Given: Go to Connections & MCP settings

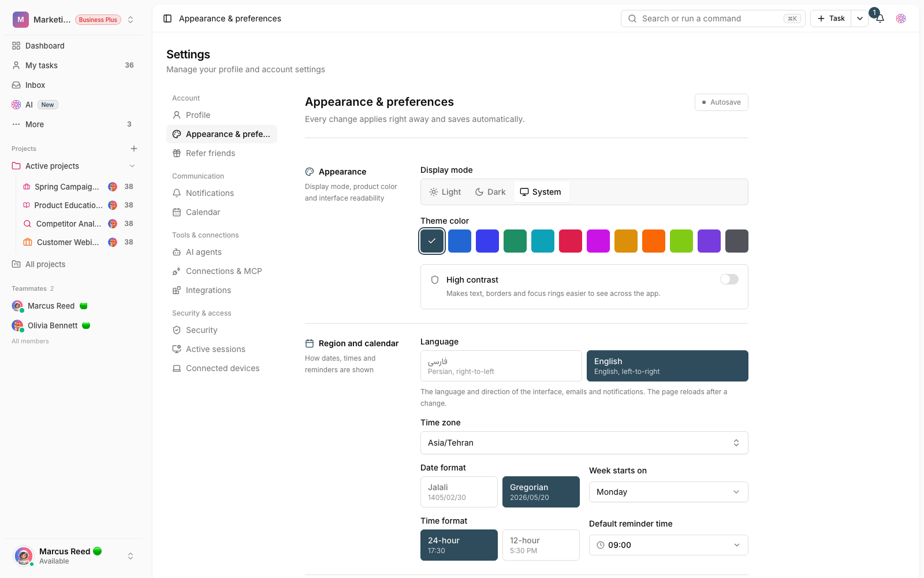Looking at the screenshot, I should pyautogui.click(x=222, y=271).
